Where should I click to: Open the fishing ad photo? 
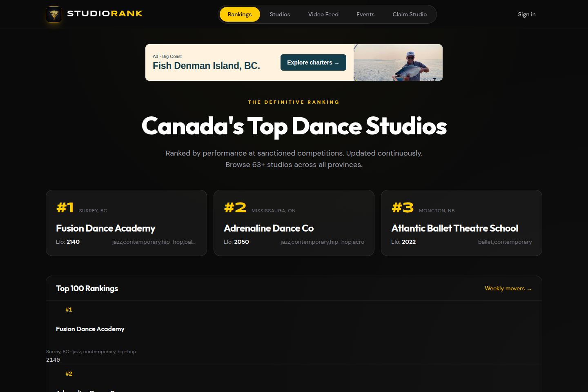click(x=398, y=62)
